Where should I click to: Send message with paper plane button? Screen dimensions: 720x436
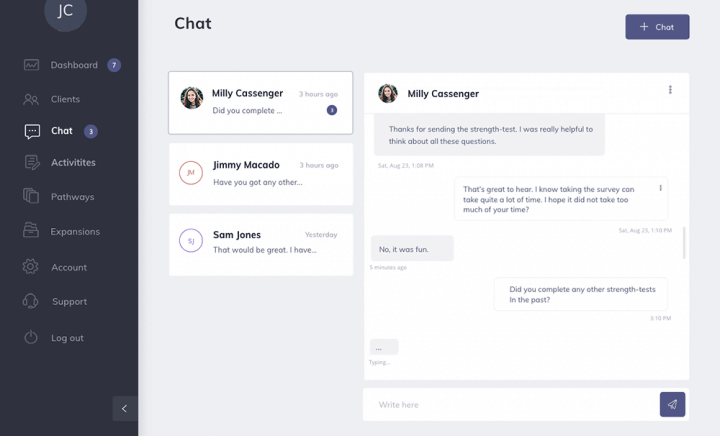click(x=672, y=404)
